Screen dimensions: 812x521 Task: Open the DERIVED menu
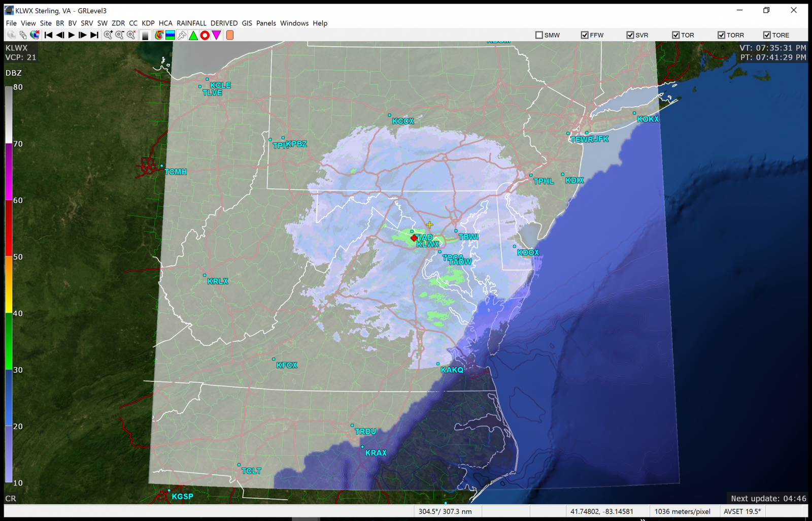(x=224, y=23)
